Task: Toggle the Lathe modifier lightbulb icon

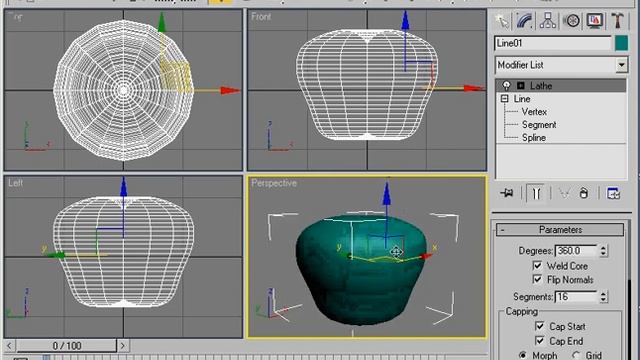Action: pyautogui.click(x=507, y=86)
